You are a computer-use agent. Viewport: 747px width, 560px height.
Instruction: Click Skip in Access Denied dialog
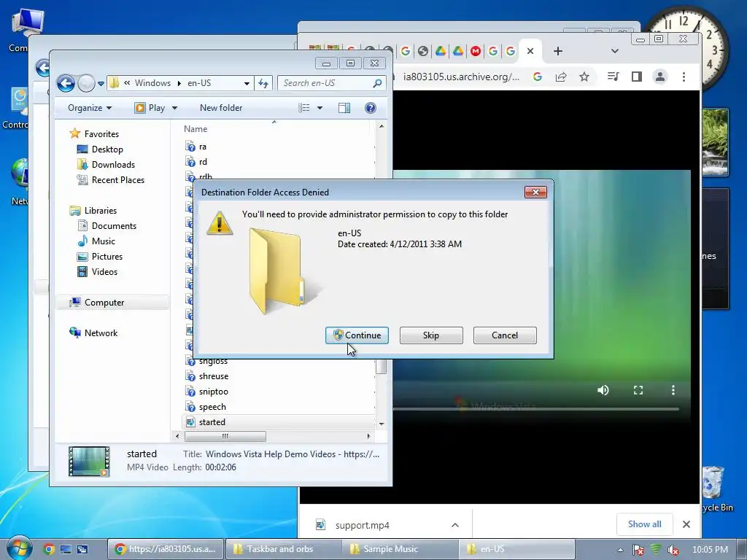pos(431,335)
